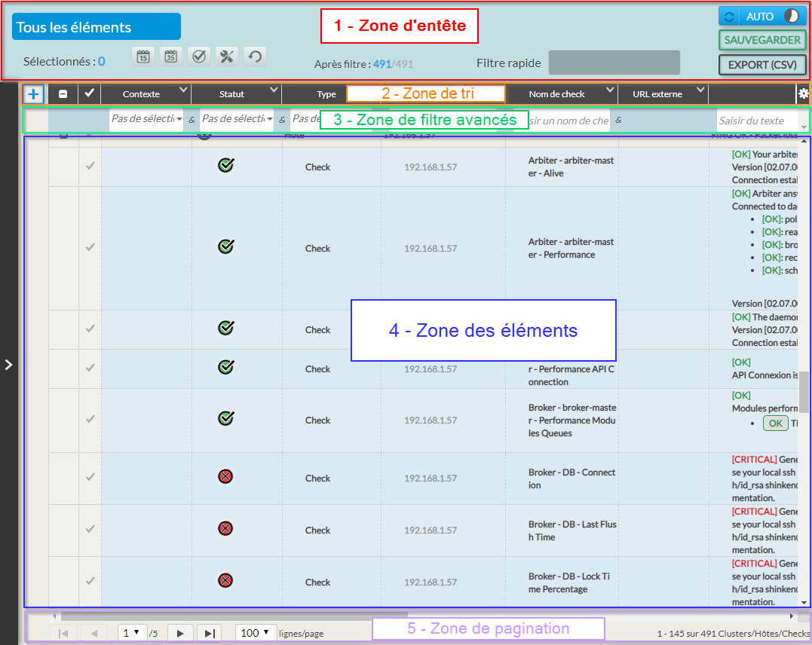Click the minus deselect-all box in table header
Image resolution: width=812 pixels, height=645 pixels.
click(63, 94)
